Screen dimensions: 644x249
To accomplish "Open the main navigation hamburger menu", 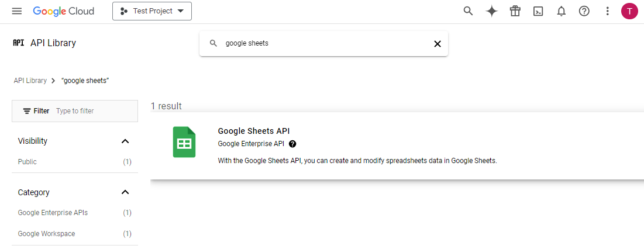I will coord(16,11).
